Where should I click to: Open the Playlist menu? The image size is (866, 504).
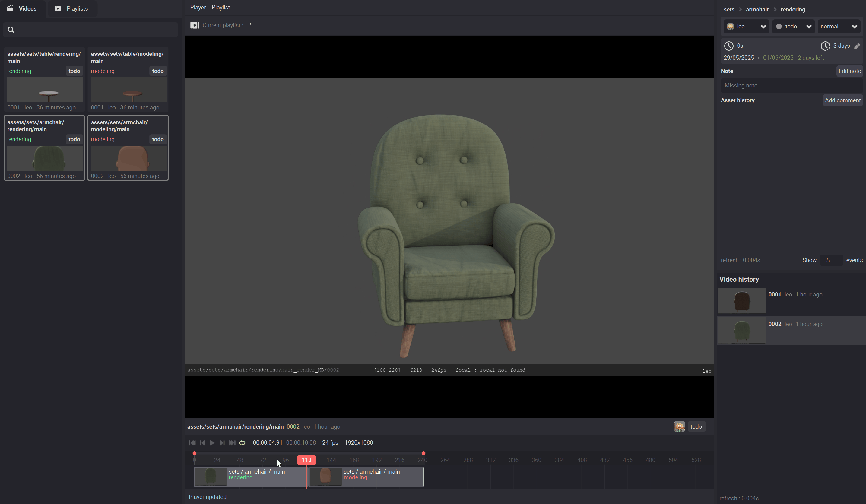220,7
